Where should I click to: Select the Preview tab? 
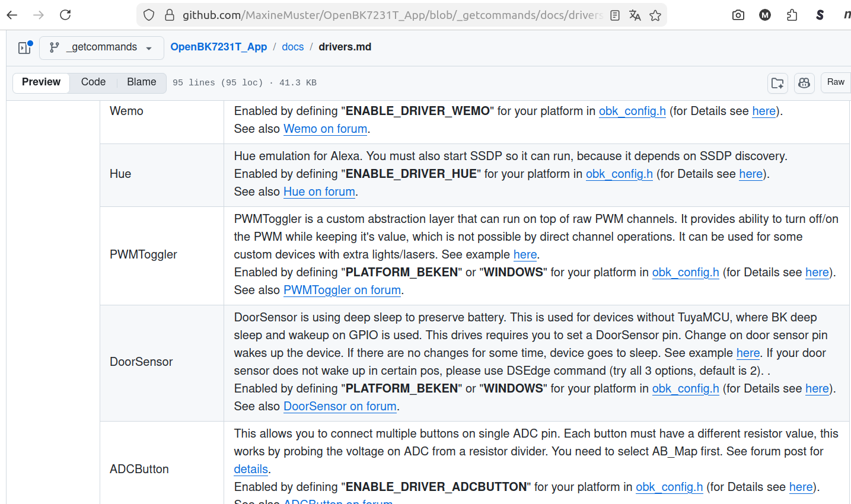point(41,82)
